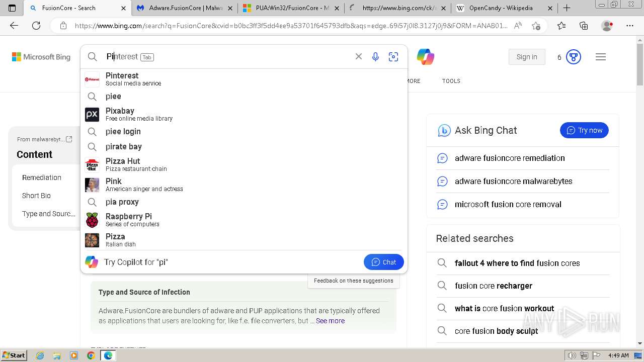644x362 pixels.
Task: Go back with browser back arrow
Action: (x=14, y=26)
